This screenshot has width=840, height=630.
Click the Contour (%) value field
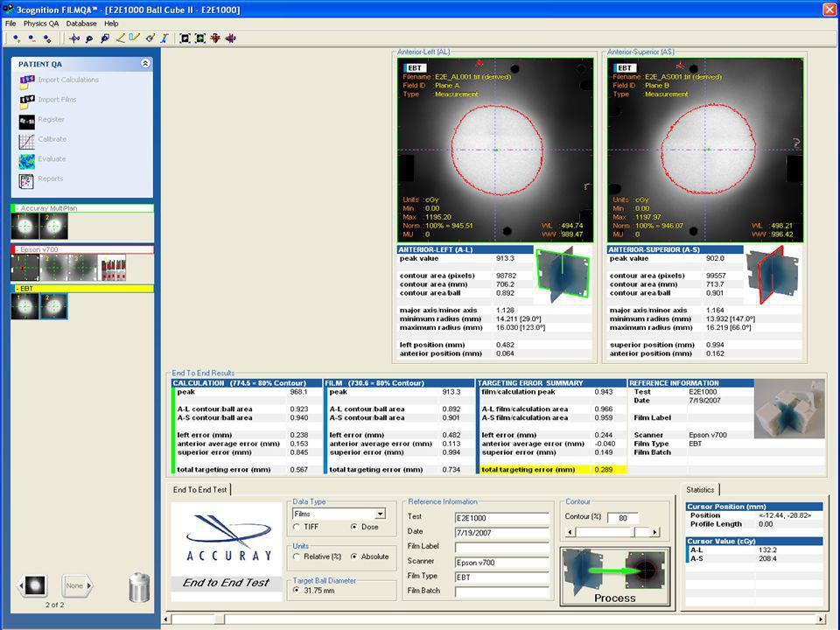pyautogui.click(x=623, y=518)
